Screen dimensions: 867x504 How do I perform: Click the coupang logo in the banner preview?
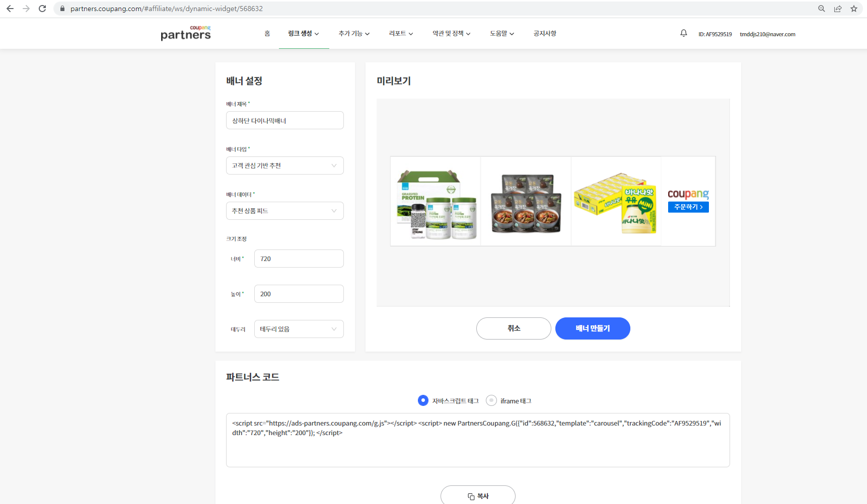(x=688, y=194)
